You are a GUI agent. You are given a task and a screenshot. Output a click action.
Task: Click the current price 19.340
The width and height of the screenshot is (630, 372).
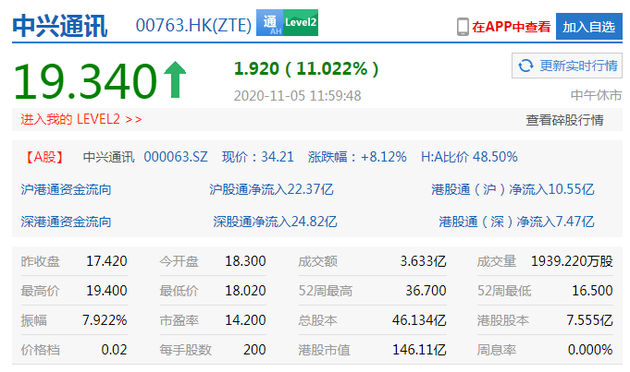pos(85,81)
